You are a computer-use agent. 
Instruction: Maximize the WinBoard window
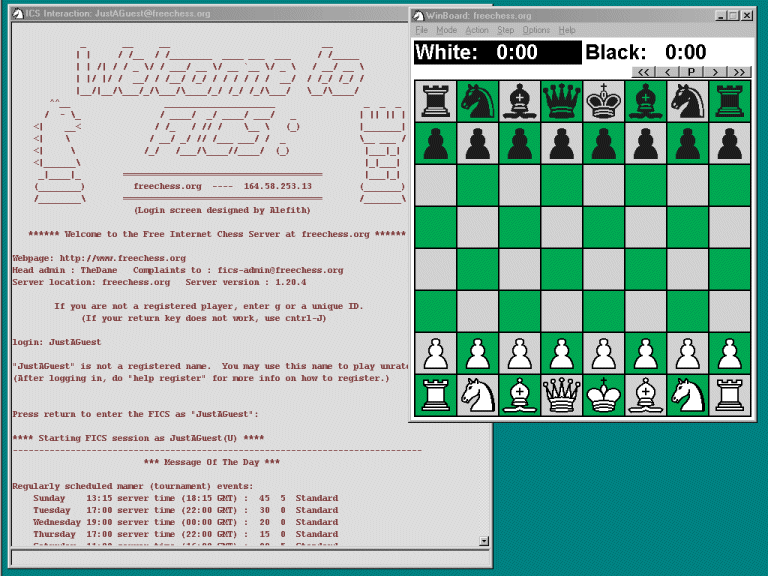(733, 16)
